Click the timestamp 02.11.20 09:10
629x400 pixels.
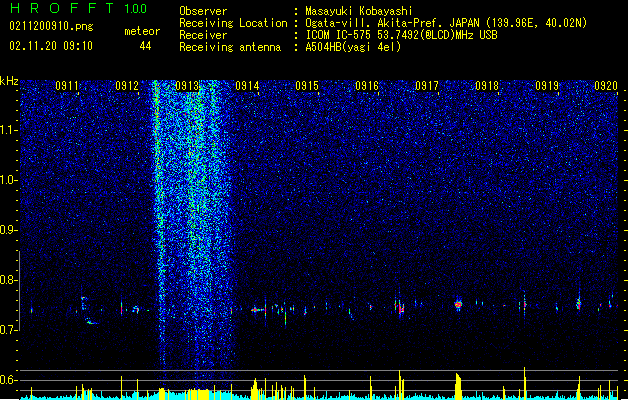(51, 46)
